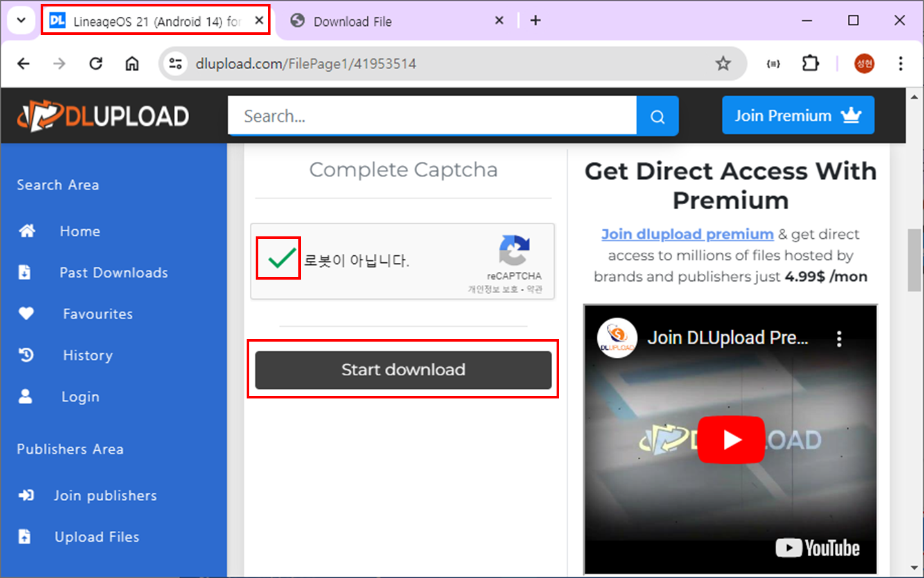This screenshot has height=578, width=924.
Task: Open the Chrome profile avatar
Action: pyautogui.click(x=864, y=63)
